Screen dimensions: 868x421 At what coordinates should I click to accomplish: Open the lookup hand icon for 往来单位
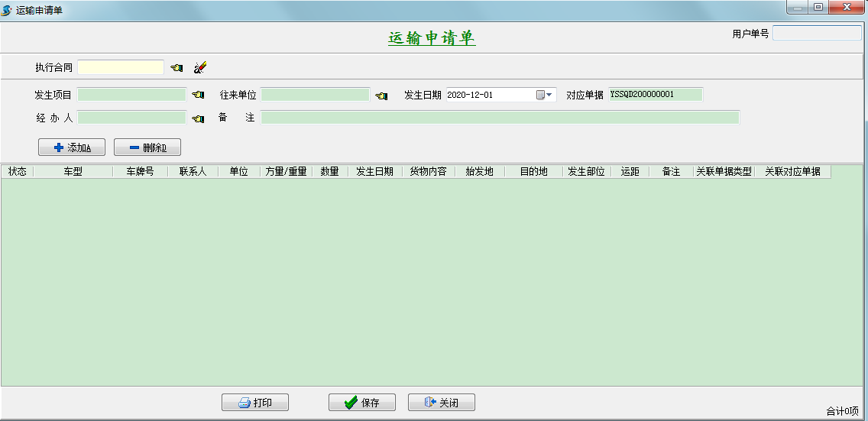381,96
